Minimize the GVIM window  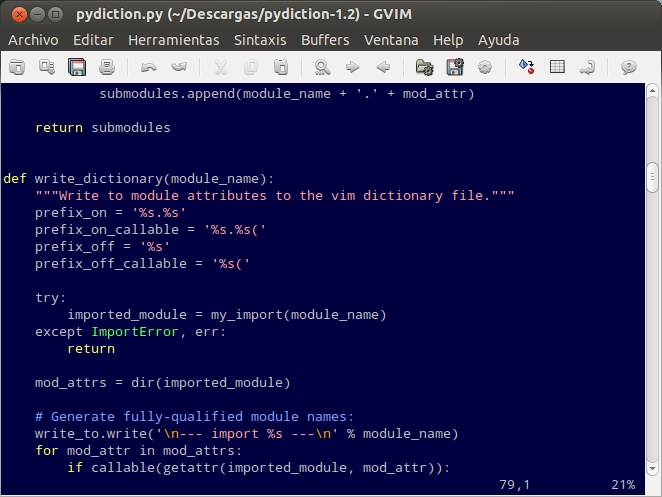pyautogui.click(x=37, y=15)
